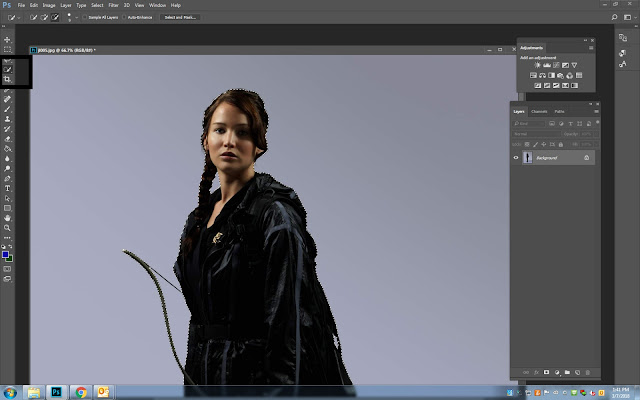Add a Color Balance adjustment

(542, 76)
